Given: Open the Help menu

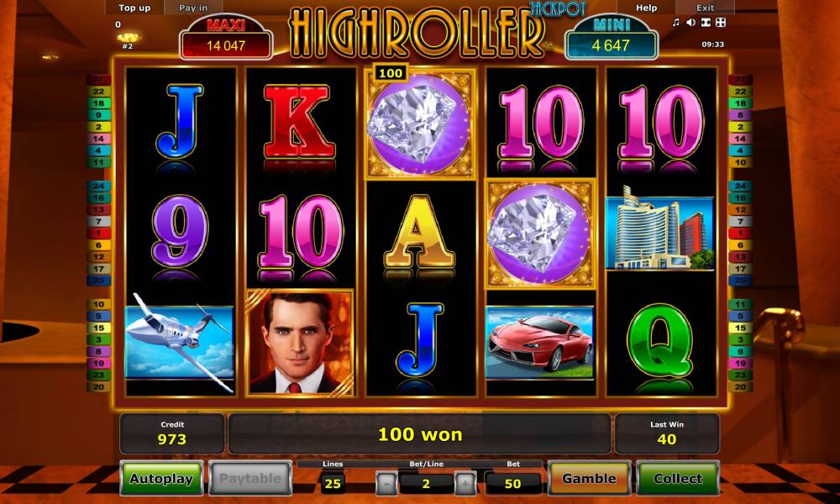Looking at the screenshot, I should (646, 8).
